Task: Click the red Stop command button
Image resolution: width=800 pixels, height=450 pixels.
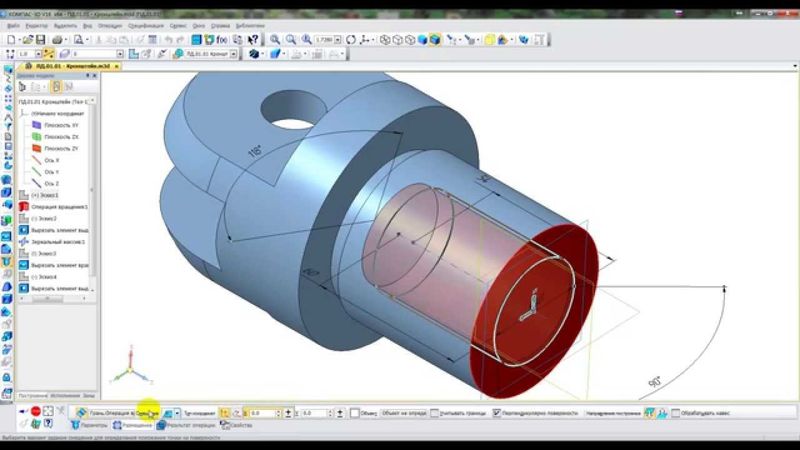Action: coord(36,411)
